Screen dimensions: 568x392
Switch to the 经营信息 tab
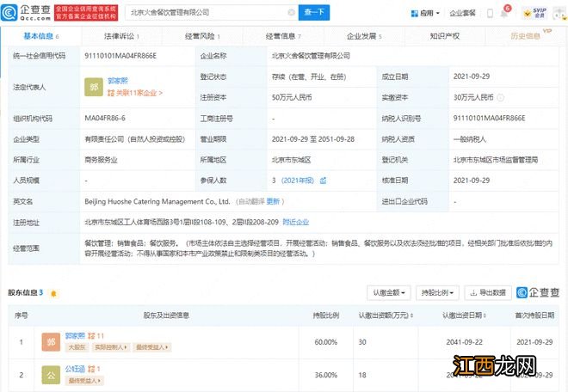283,36
